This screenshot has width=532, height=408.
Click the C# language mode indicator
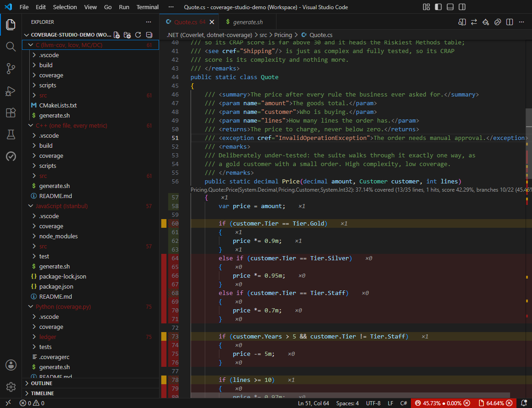[404, 403]
